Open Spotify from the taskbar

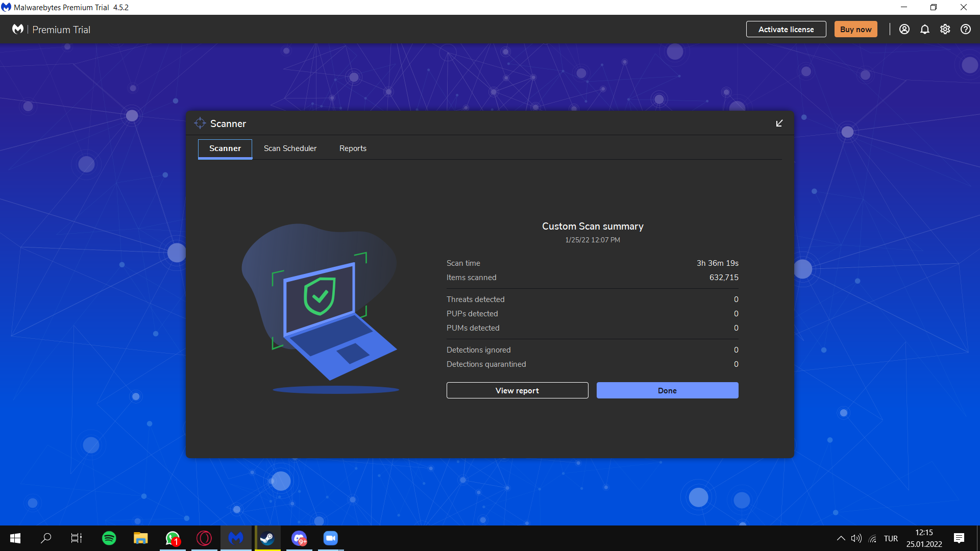(109, 538)
